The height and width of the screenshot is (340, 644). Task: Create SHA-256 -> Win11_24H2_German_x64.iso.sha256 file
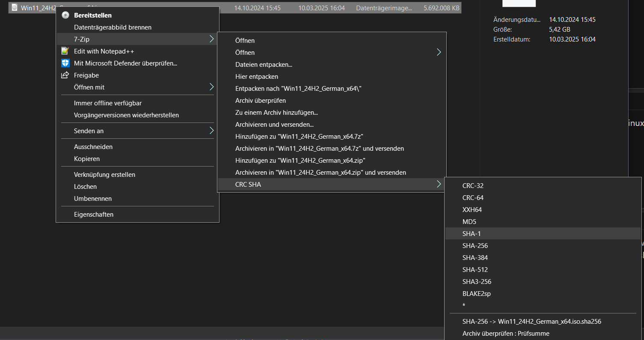point(543,322)
